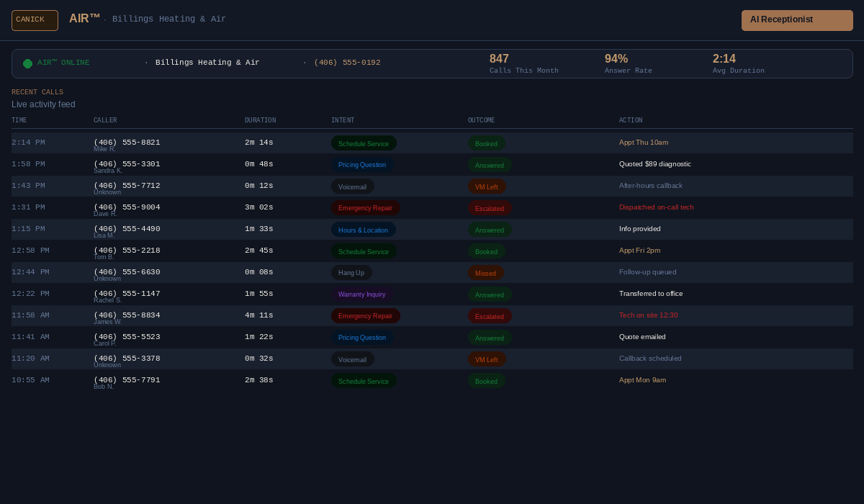The width and height of the screenshot is (864, 504).
Task: Click the Schedule Service tag for 2:14 PM call
Action: point(364,143)
